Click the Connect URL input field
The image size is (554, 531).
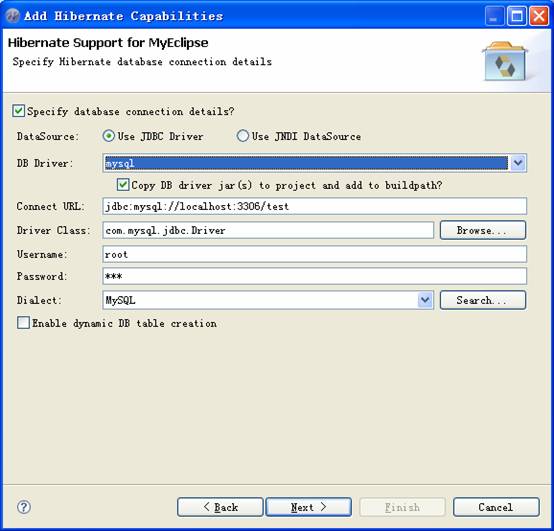pos(314,206)
